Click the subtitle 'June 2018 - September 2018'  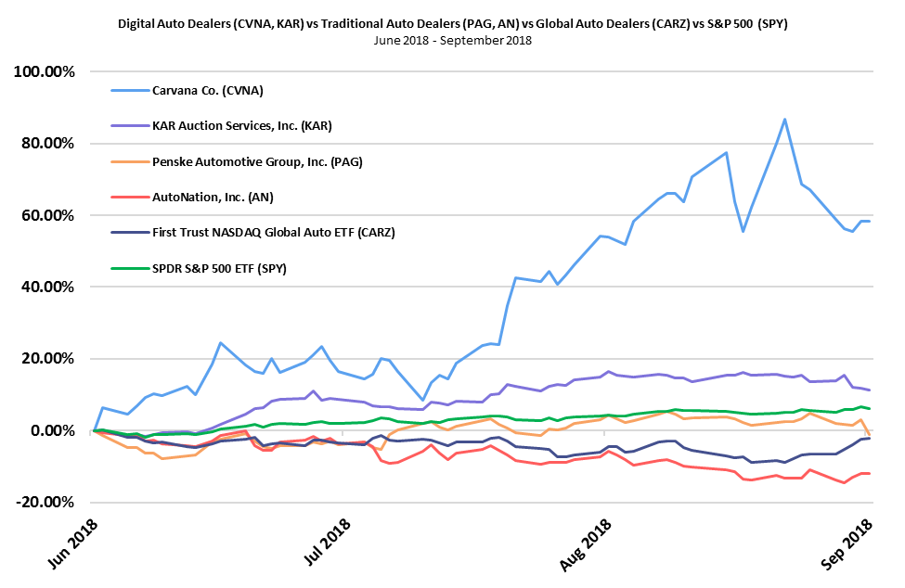pos(453,41)
